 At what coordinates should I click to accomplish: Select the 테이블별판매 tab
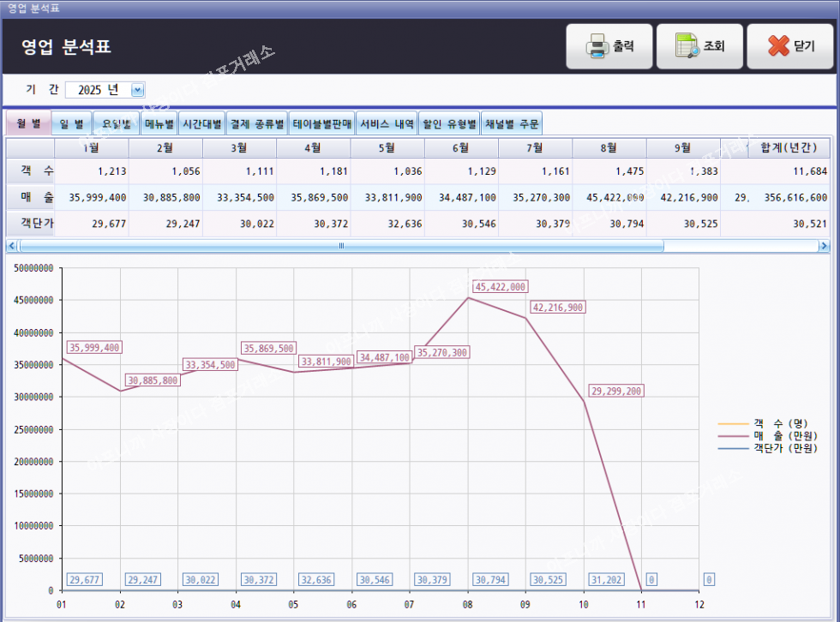tap(321, 123)
